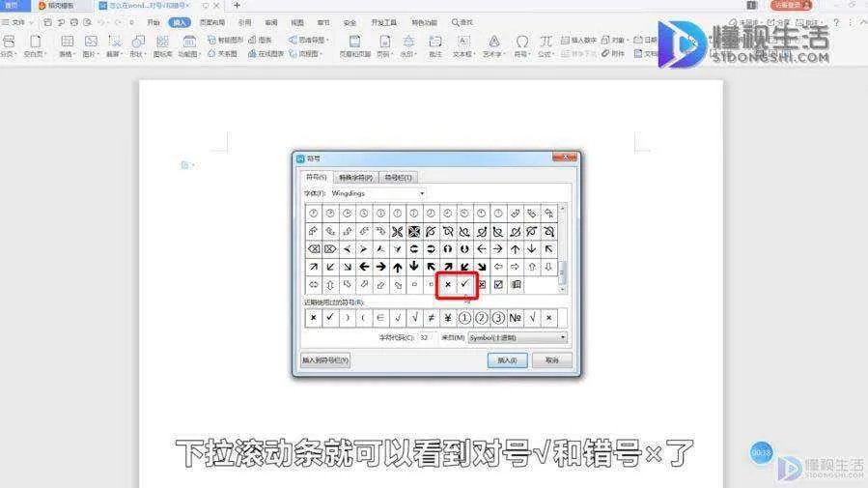Viewport: 868px width, 488px height.
Task: Open the Formula (公式) ribbon tool
Action: coord(546,46)
